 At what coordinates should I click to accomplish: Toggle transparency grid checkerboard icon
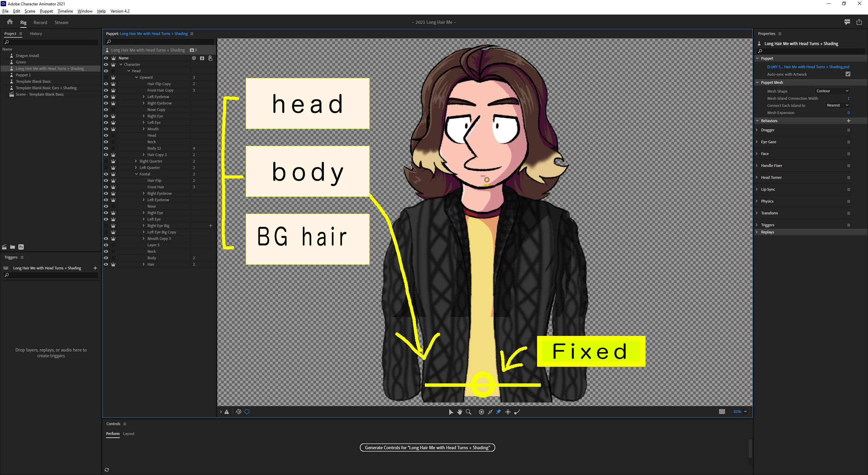tap(722, 412)
